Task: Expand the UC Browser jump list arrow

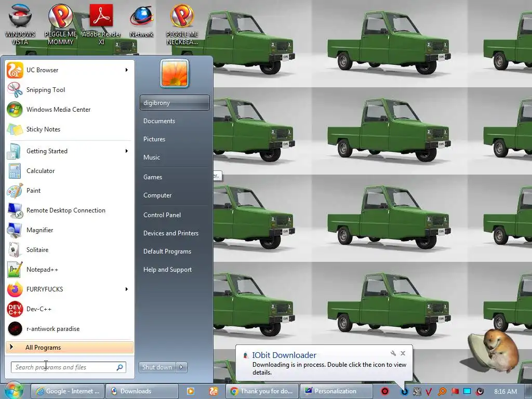Action: click(x=127, y=70)
